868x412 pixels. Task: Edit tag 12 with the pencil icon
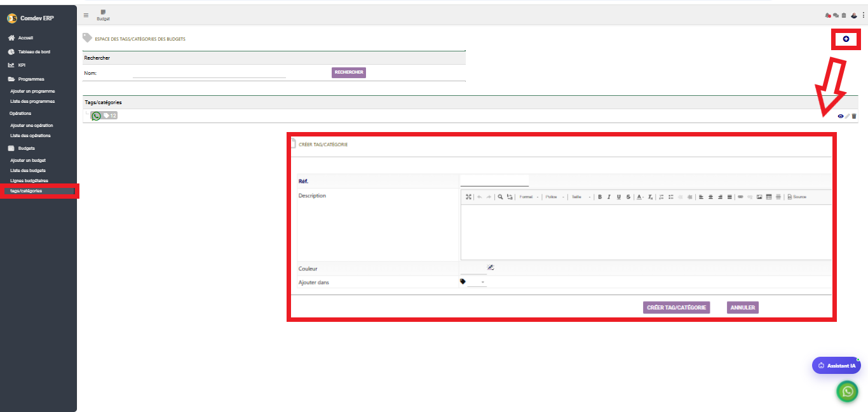coord(847,116)
